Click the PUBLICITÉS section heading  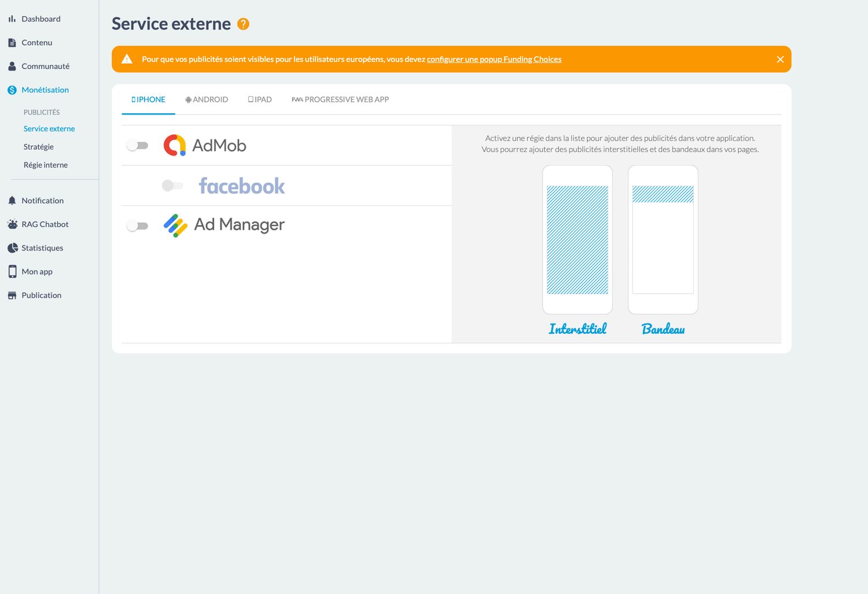click(x=42, y=112)
